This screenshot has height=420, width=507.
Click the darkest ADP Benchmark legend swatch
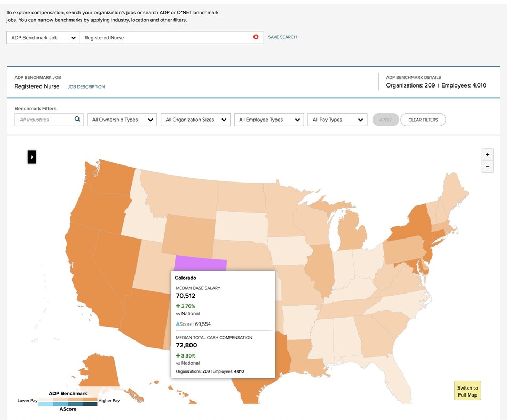(90, 400)
